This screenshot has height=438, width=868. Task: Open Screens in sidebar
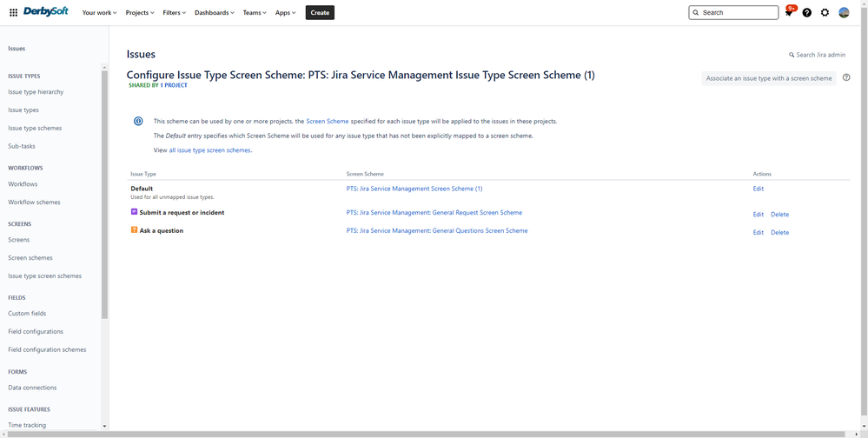click(x=19, y=240)
